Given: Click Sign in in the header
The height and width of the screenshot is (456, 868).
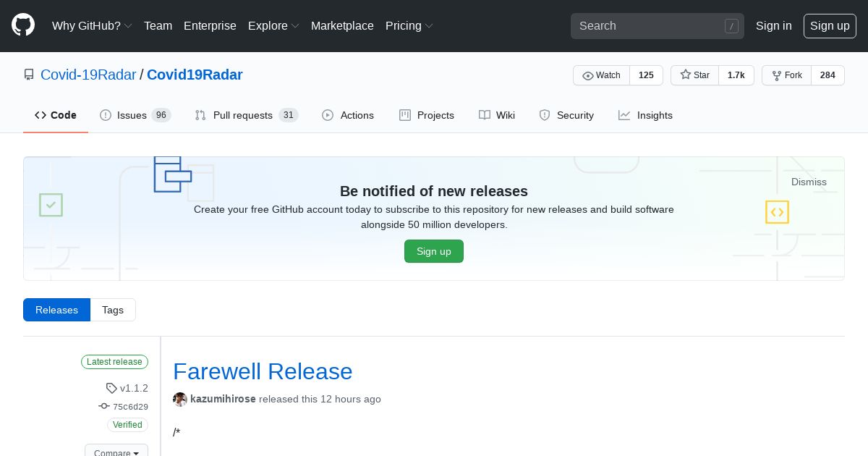Looking at the screenshot, I should (773, 25).
